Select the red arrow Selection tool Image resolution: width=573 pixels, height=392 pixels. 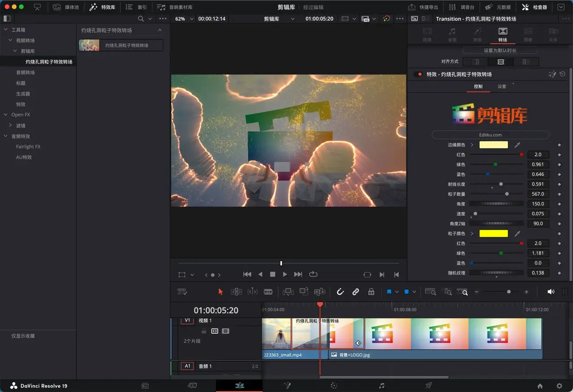[x=220, y=292]
